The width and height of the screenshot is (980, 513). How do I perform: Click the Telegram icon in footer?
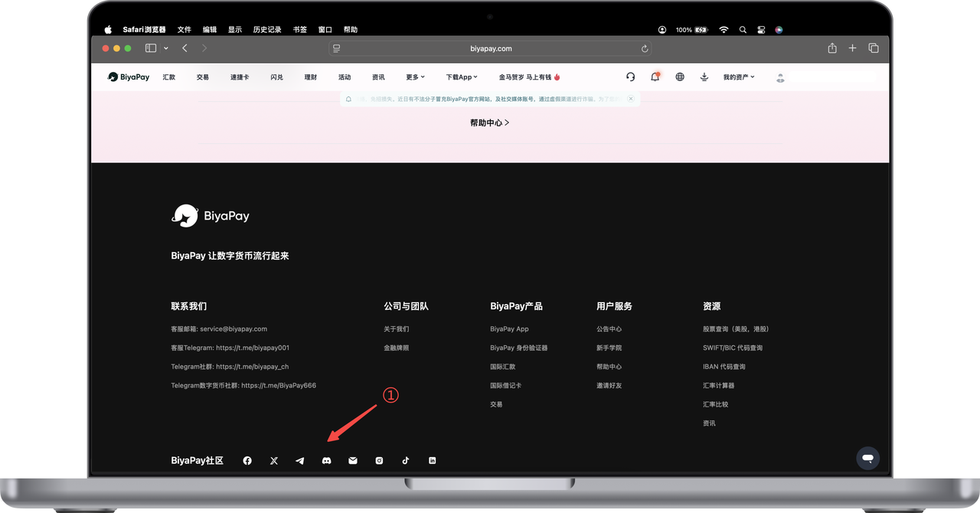[300, 461]
